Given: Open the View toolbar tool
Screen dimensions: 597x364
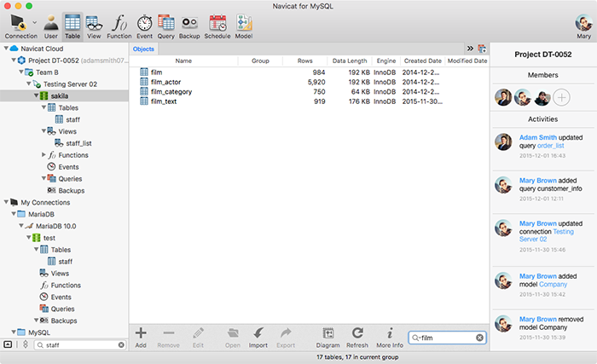Looking at the screenshot, I should click(x=94, y=26).
